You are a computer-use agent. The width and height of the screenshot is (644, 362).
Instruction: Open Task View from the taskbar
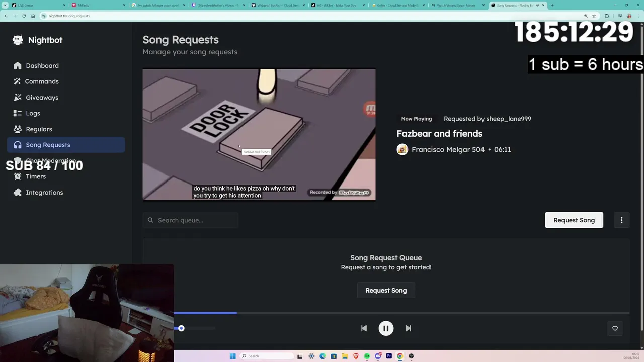tap(300, 356)
